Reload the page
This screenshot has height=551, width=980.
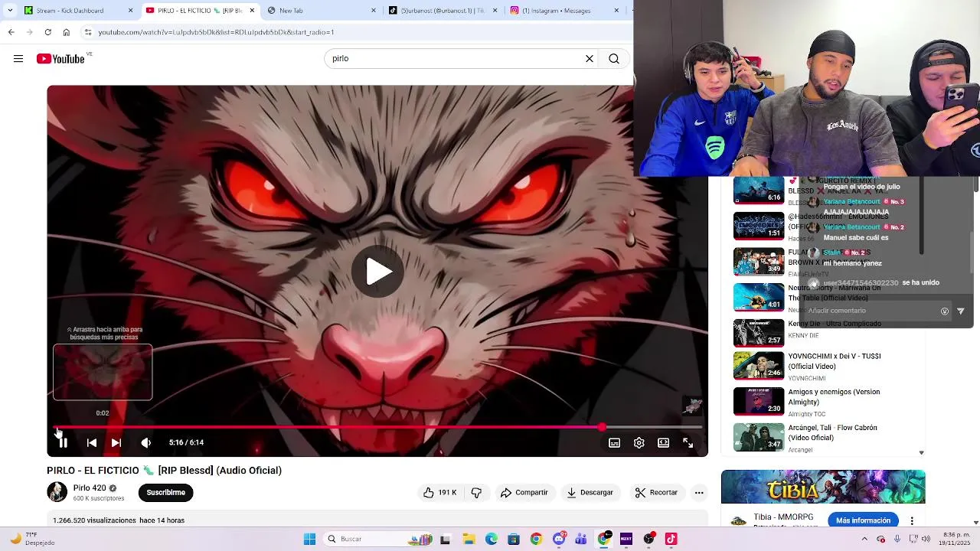(47, 32)
